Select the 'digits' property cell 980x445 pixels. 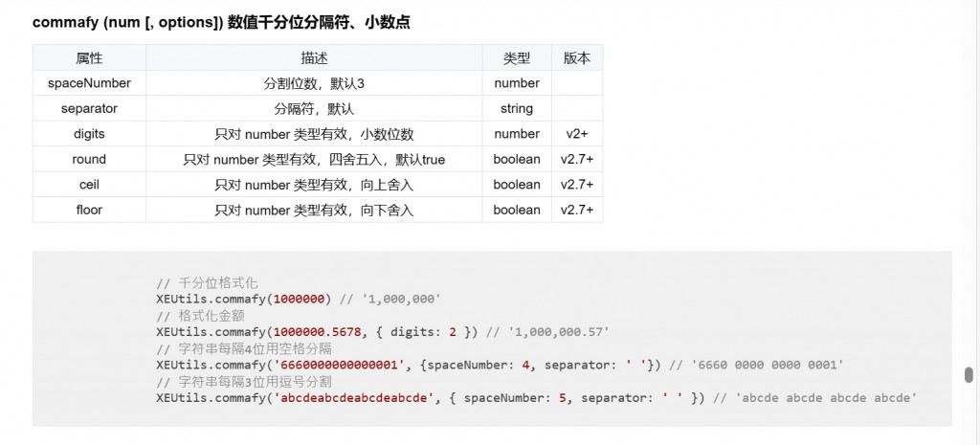coord(89,134)
